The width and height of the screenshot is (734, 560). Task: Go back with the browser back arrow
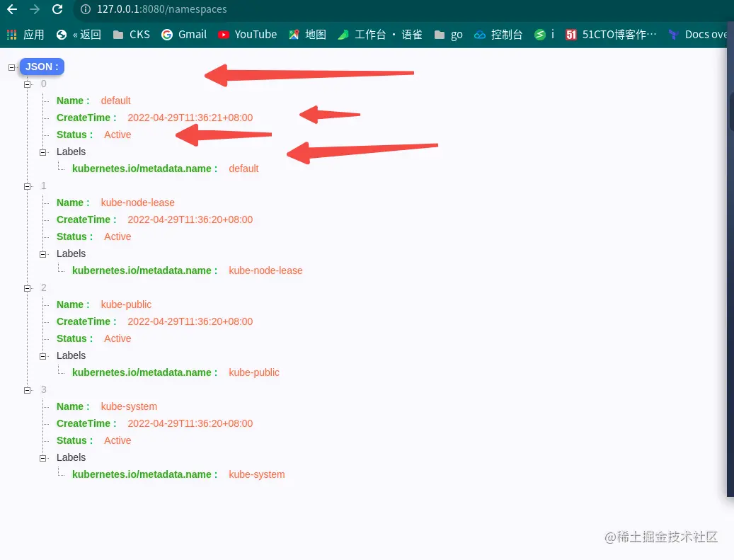pyautogui.click(x=12, y=9)
